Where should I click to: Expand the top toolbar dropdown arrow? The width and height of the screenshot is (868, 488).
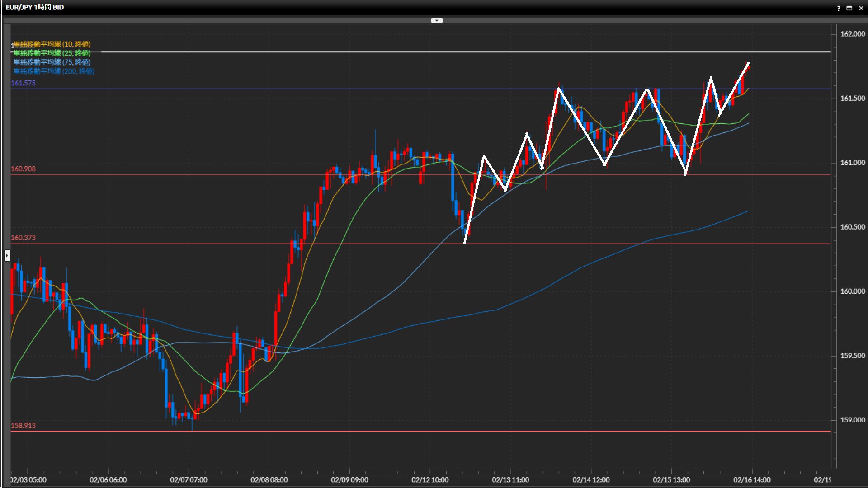point(437,20)
